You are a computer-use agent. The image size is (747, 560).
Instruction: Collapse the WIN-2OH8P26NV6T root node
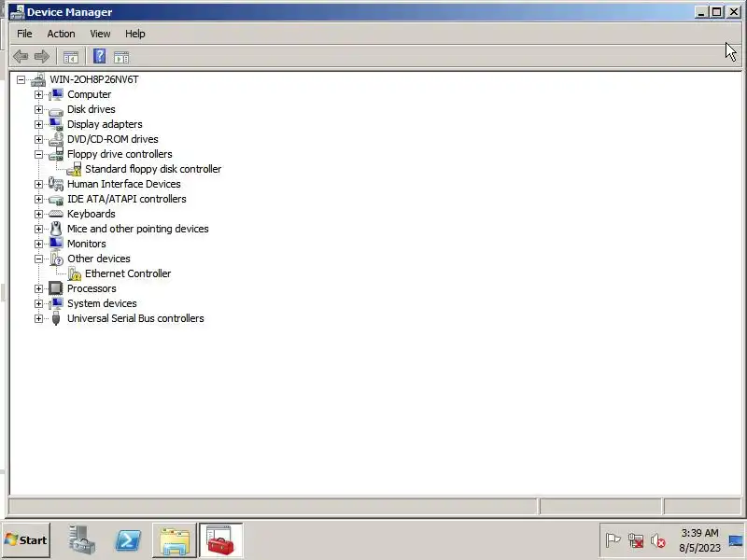pyautogui.click(x=21, y=80)
